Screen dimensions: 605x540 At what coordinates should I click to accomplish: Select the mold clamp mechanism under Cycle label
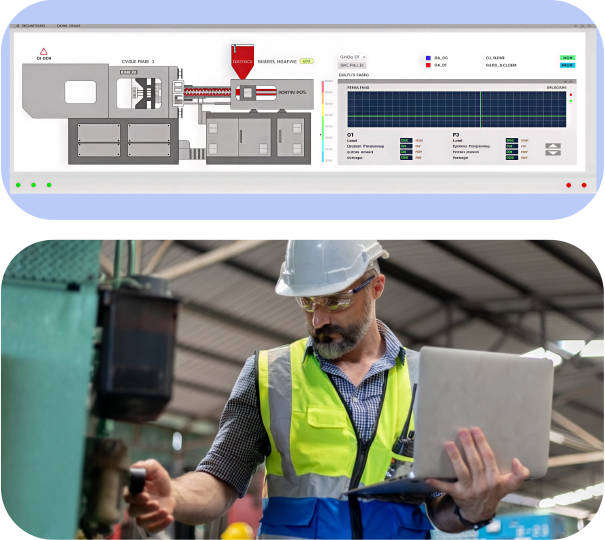[x=141, y=93]
